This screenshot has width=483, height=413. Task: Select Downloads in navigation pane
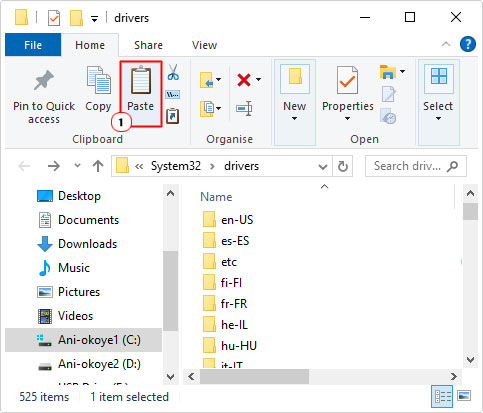(77, 244)
